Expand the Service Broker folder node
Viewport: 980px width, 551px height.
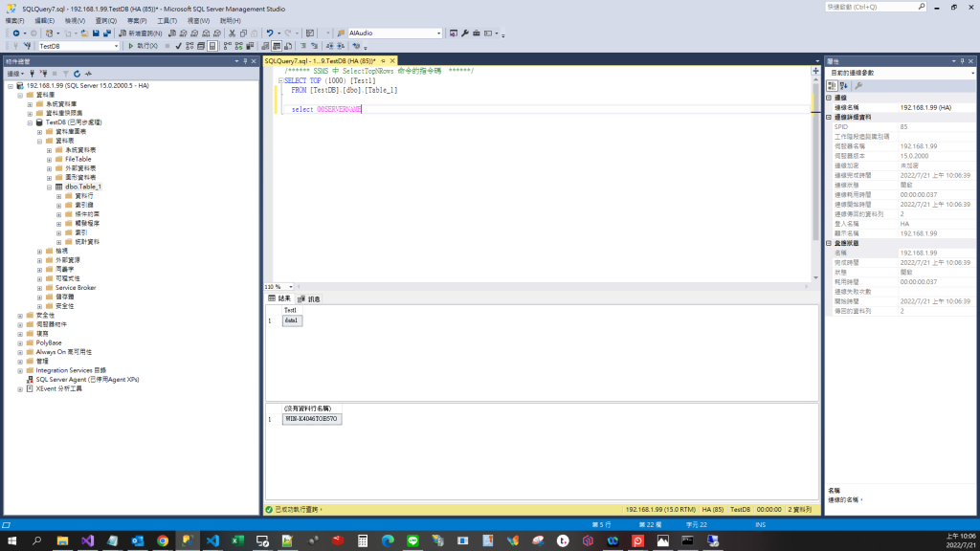pos(40,288)
